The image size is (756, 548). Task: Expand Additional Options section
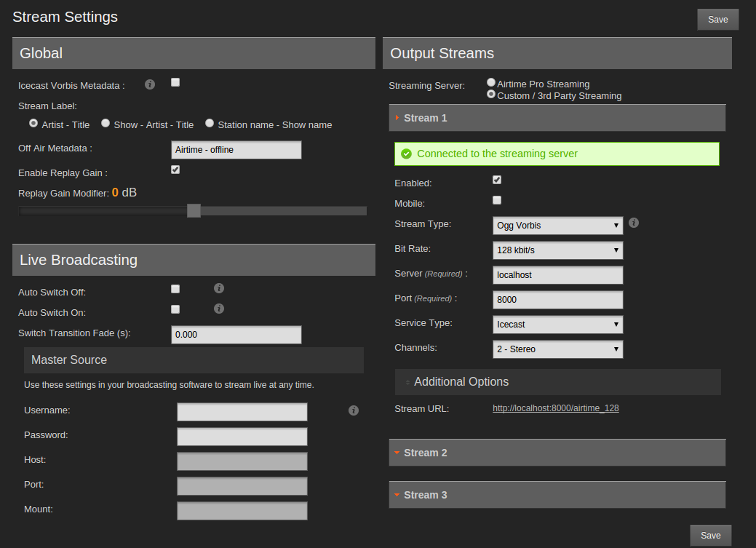click(x=558, y=382)
